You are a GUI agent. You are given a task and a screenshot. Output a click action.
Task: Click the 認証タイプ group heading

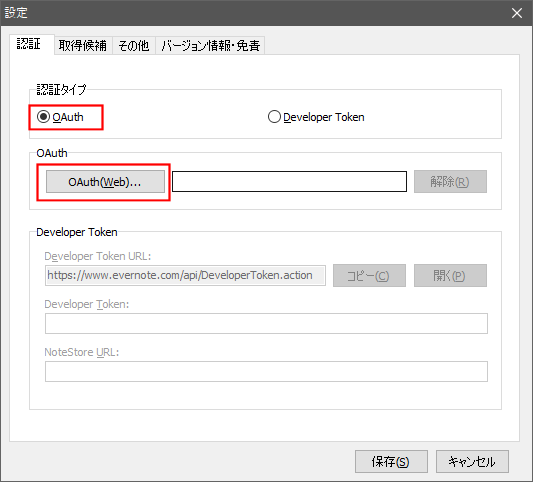(x=61, y=90)
